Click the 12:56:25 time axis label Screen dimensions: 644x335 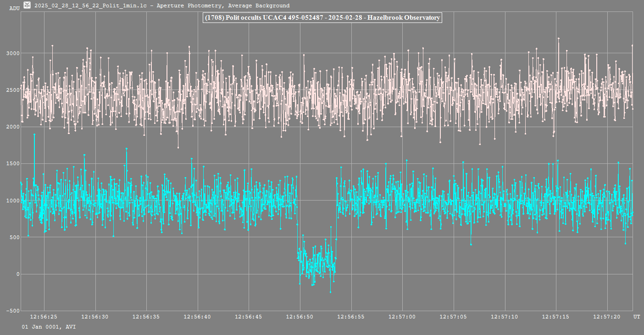click(x=44, y=317)
